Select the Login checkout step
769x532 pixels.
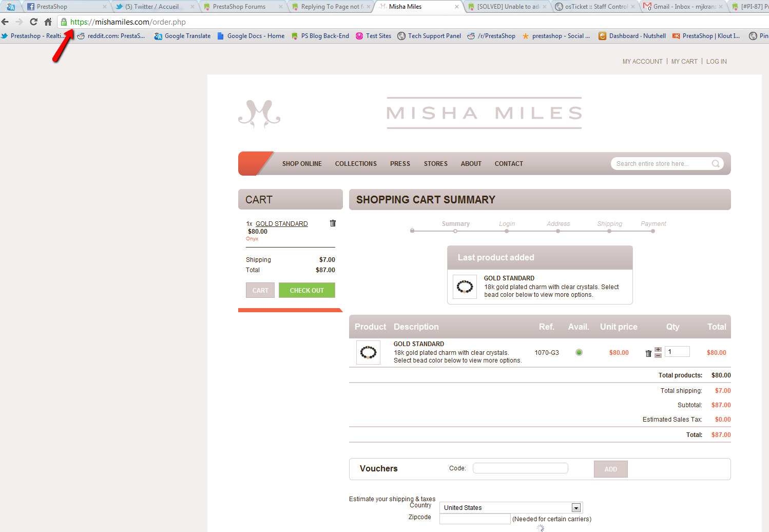[507, 224]
